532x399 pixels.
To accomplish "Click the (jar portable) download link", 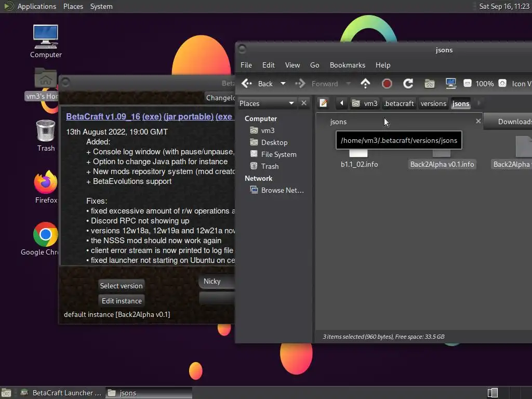I will [x=188, y=116].
